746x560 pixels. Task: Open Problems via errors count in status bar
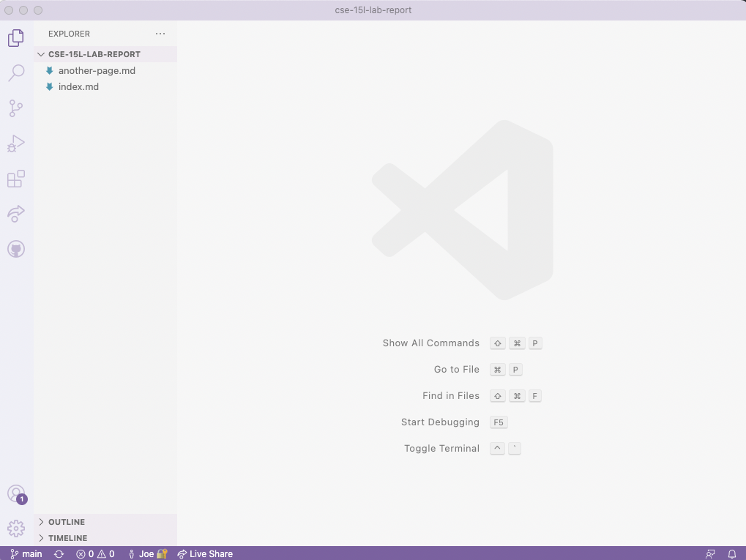click(85, 554)
